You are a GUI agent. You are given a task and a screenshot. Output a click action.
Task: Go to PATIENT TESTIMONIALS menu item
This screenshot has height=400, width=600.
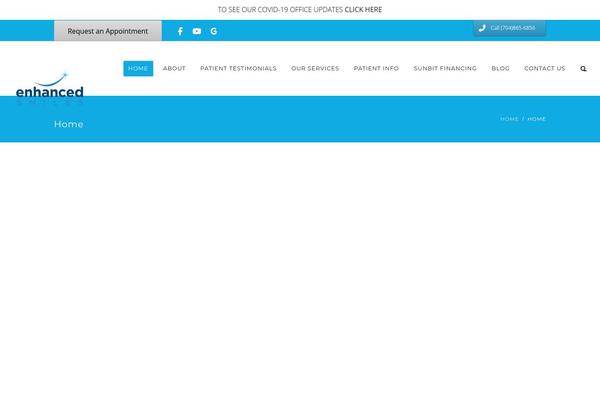238,69
